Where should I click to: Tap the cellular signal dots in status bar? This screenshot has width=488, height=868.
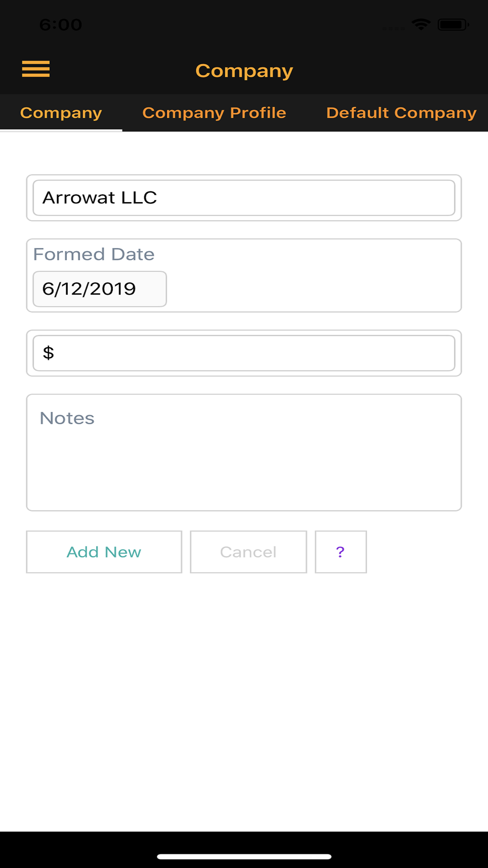[393, 28]
